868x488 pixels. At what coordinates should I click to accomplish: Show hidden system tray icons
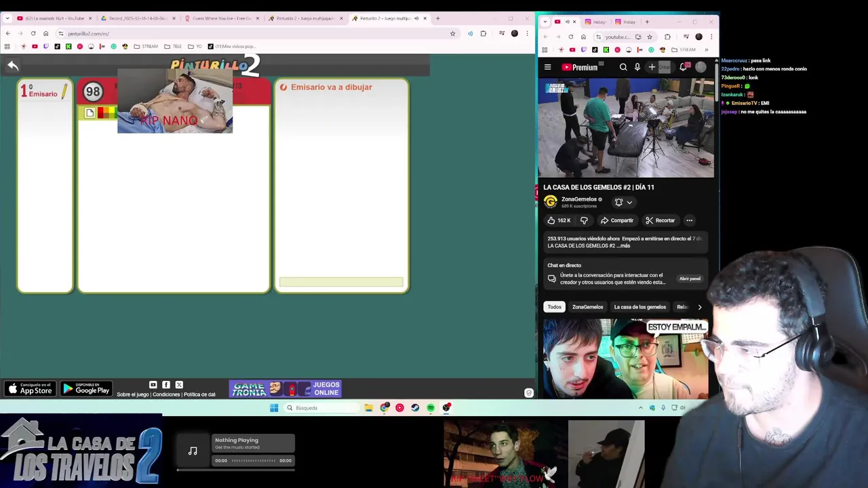point(640,407)
